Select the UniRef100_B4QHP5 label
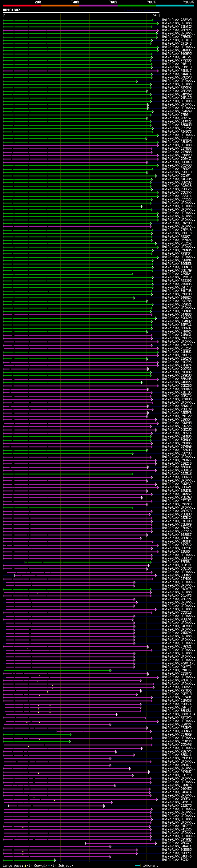 [177, 54]
